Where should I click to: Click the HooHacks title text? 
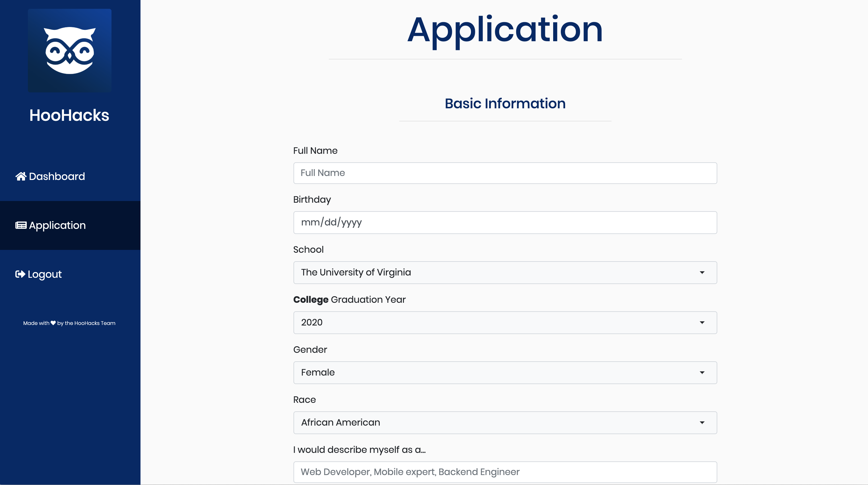tap(69, 115)
